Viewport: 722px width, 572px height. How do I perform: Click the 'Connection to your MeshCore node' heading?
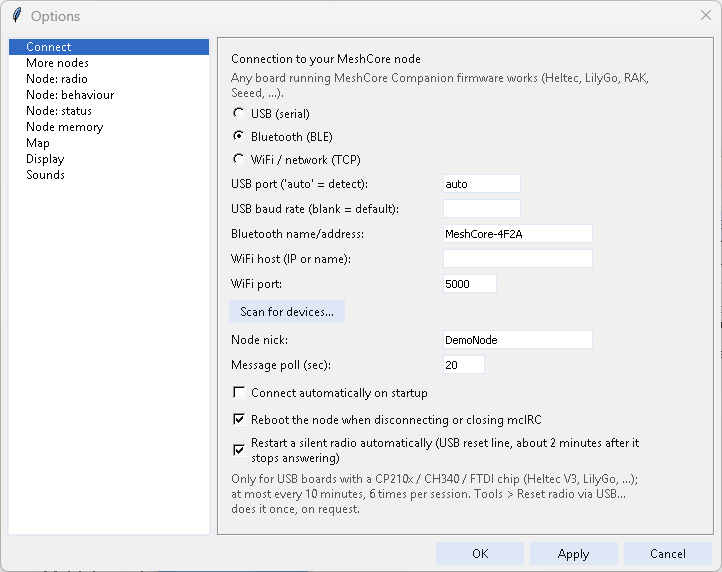tap(326, 59)
